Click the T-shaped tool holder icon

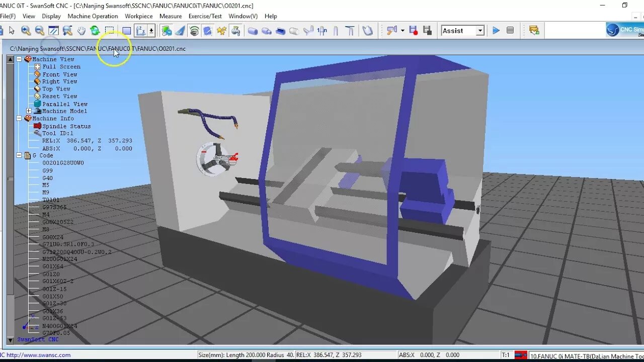[350, 31]
